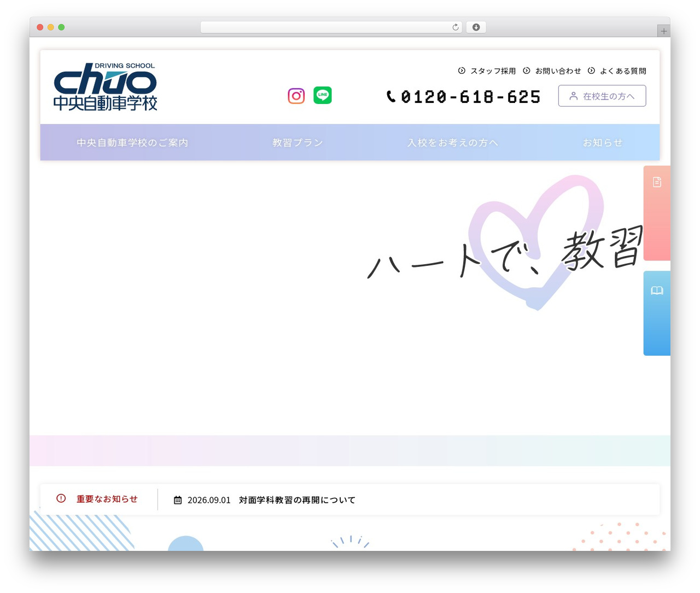This screenshot has width=700, height=593.
Task: Click the blue open-book side tab
Action: 657,313
